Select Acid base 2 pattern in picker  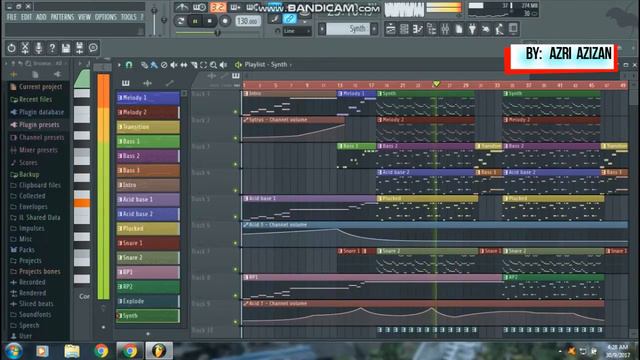point(148,214)
